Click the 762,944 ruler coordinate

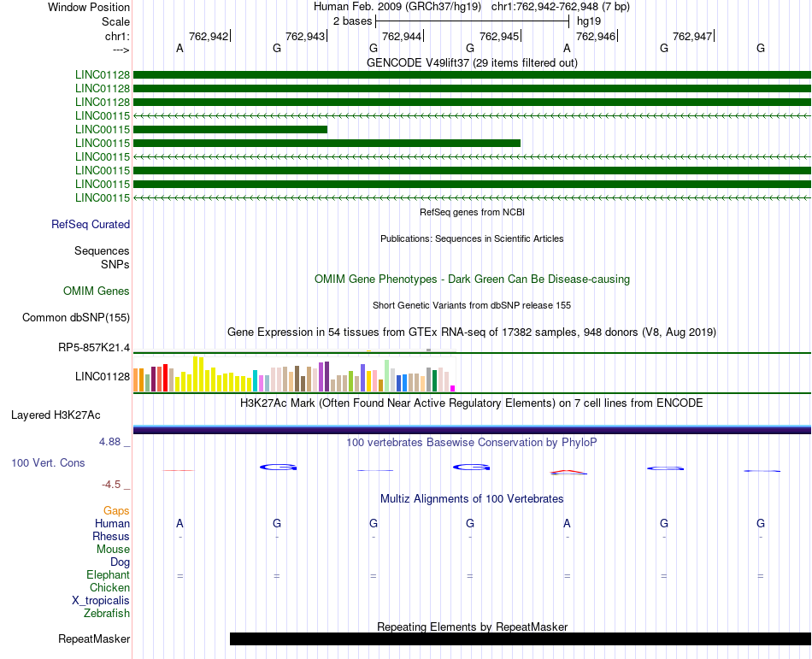pos(402,36)
